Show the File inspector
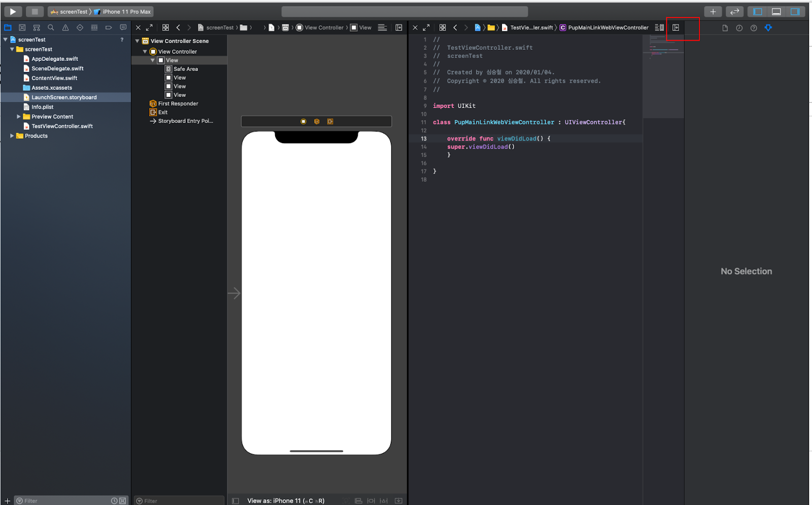 (x=725, y=28)
